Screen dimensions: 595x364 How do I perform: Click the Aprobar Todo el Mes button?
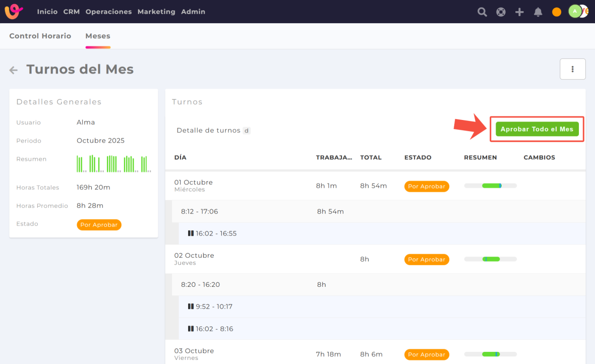[x=537, y=129]
